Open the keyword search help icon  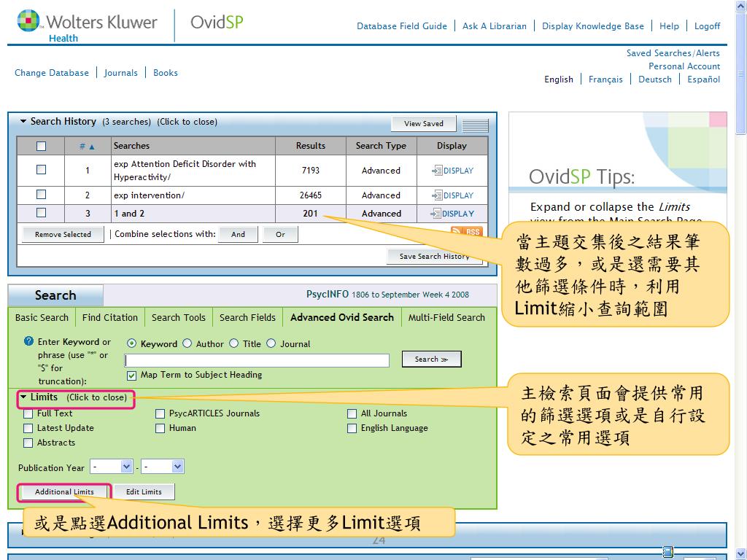pyautogui.click(x=29, y=341)
